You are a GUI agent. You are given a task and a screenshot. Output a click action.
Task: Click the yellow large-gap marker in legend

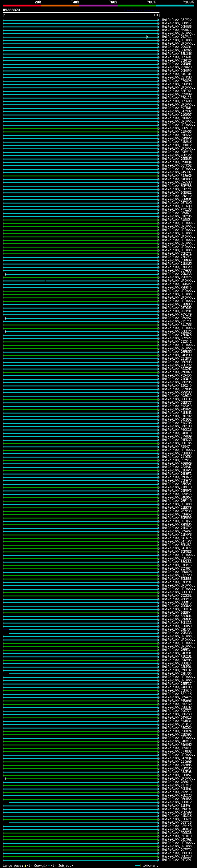[x=25, y=865]
